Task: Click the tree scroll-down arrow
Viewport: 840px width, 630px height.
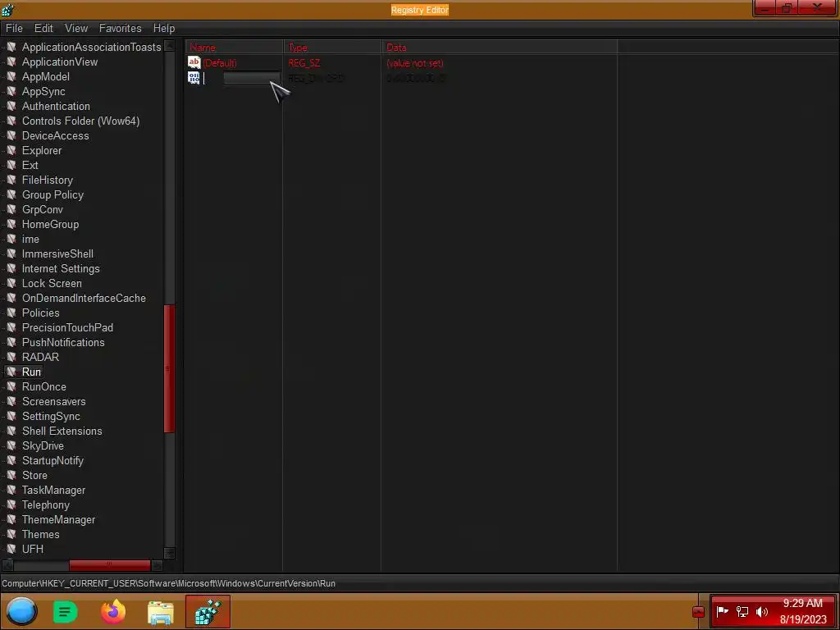Action: [169, 552]
